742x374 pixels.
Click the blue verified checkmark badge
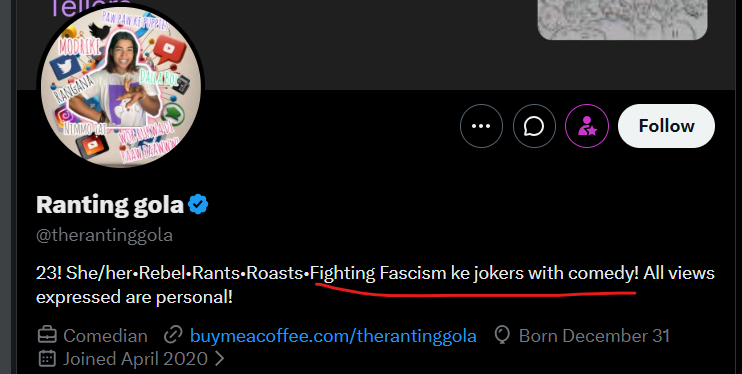(198, 205)
